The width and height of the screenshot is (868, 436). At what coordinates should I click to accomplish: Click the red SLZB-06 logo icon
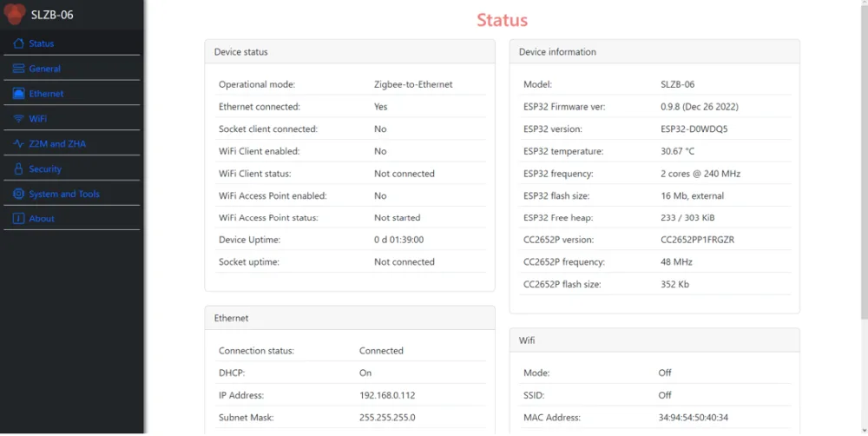(x=15, y=14)
